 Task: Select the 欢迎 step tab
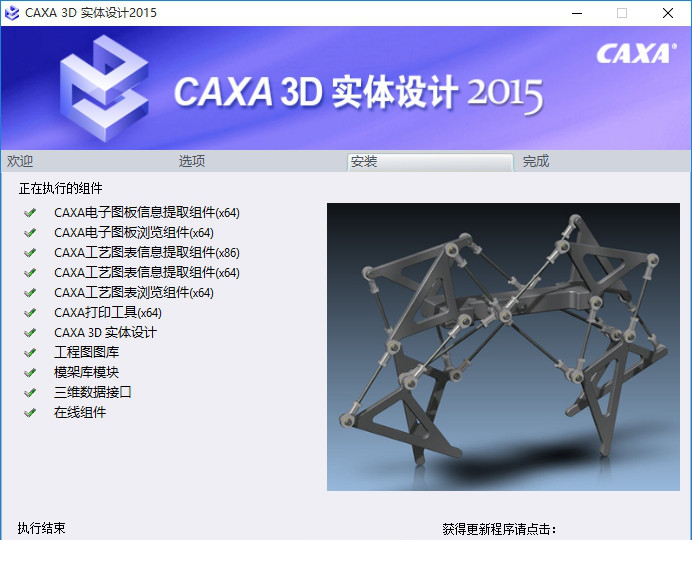click(x=20, y=161)
